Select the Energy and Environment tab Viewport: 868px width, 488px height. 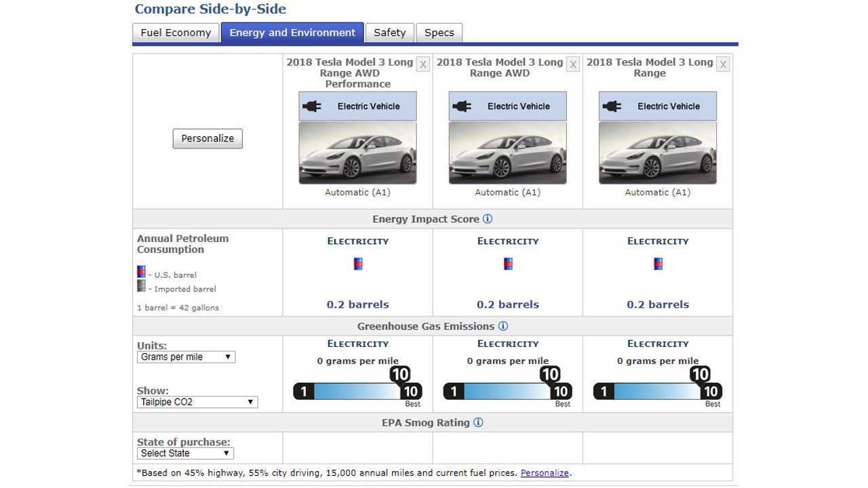(292, 33)
